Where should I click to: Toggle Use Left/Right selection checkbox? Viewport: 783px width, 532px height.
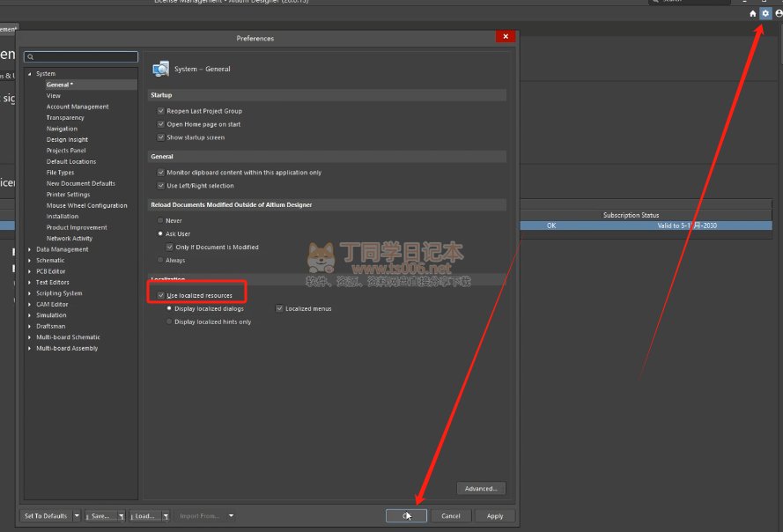point(161,185)
